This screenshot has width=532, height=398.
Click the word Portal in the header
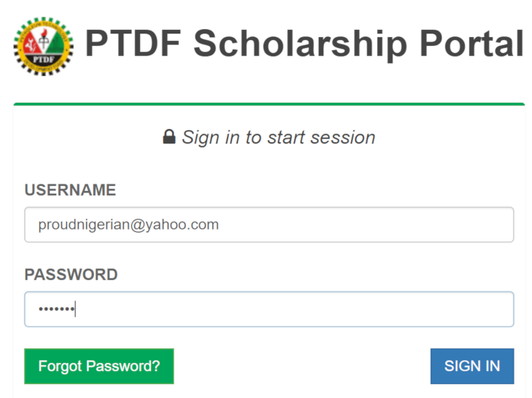tap(471, 43)
